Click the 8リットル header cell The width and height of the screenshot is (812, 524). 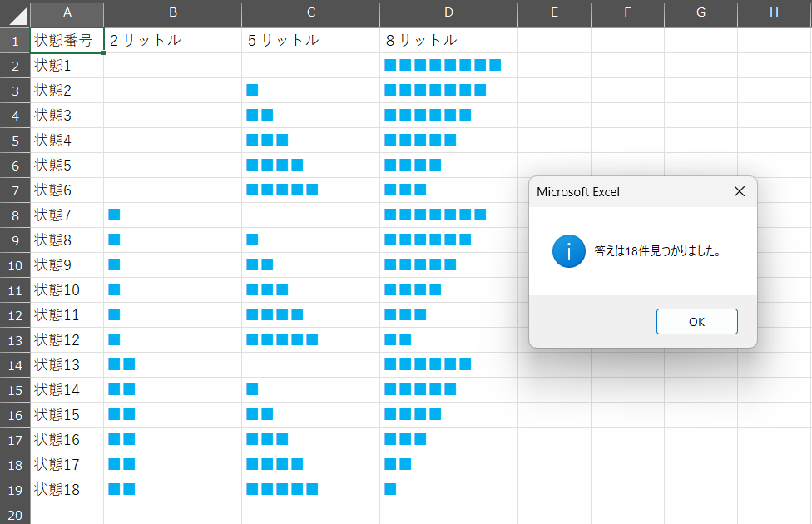point(449,41)
